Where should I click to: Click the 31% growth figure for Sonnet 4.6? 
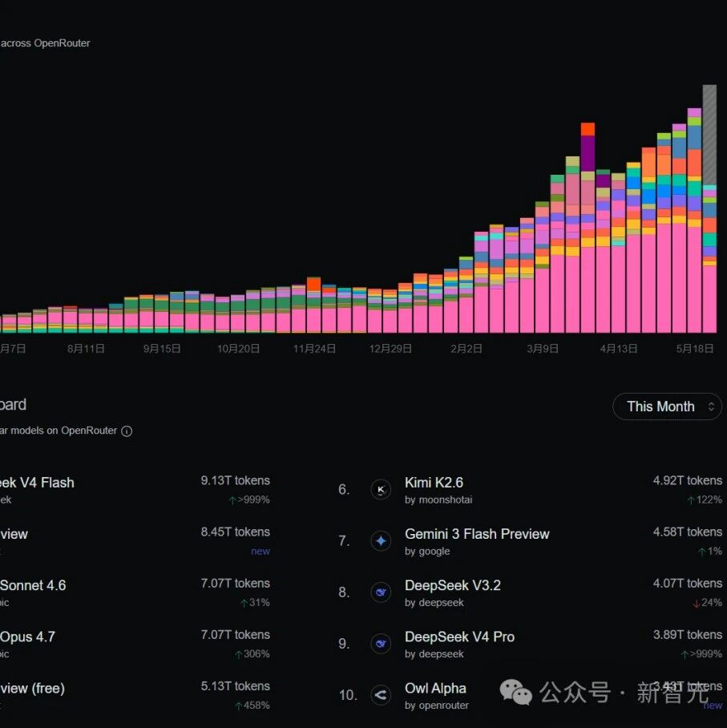(255, 603)
